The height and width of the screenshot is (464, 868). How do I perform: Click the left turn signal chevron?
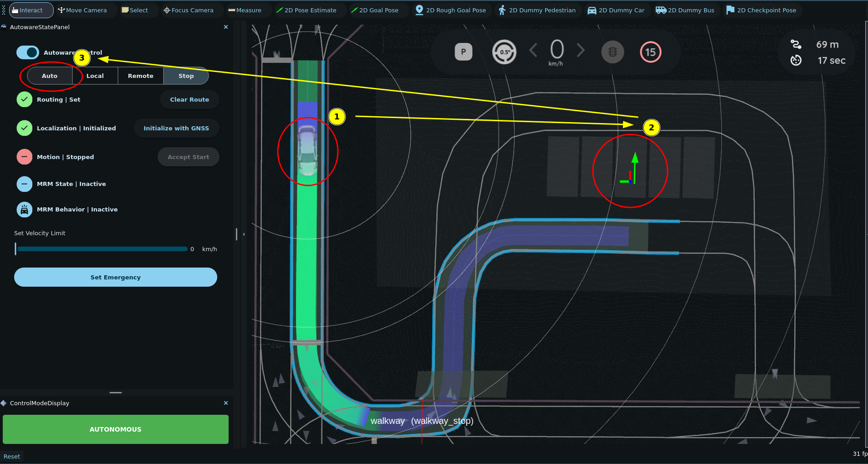point(533,50)
